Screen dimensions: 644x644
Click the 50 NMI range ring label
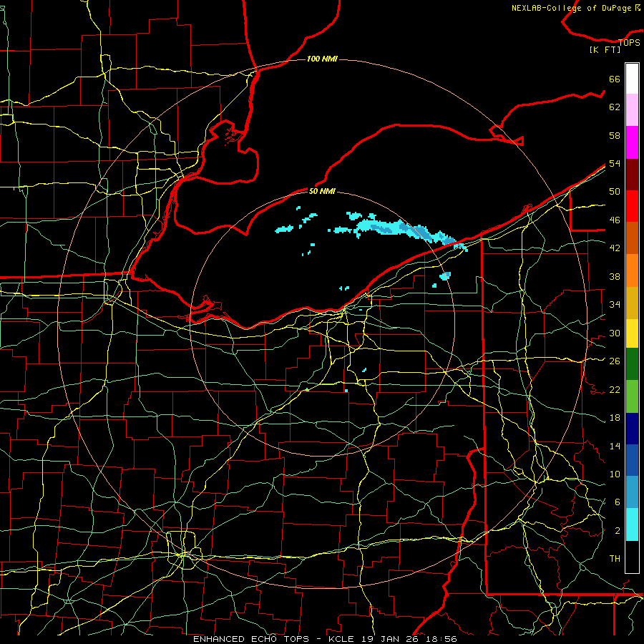point(322,191)
